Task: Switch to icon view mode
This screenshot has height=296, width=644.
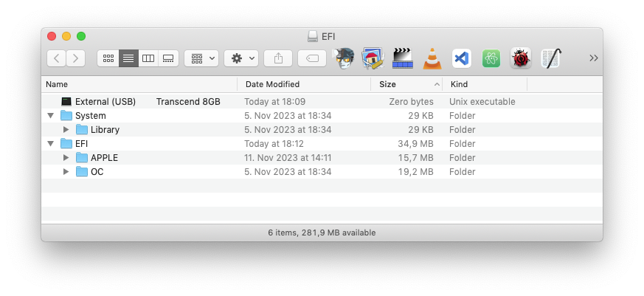Action: click(x=108, y=58)
